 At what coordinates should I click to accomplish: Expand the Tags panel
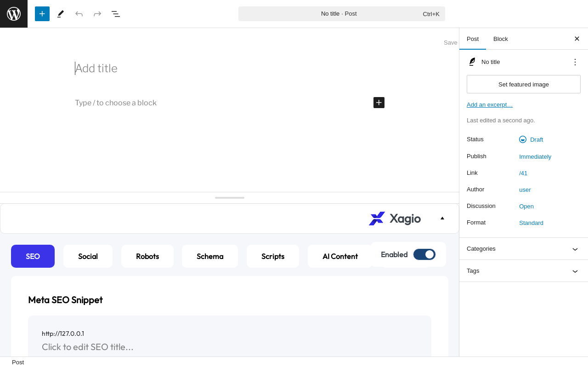pos(524,271)
